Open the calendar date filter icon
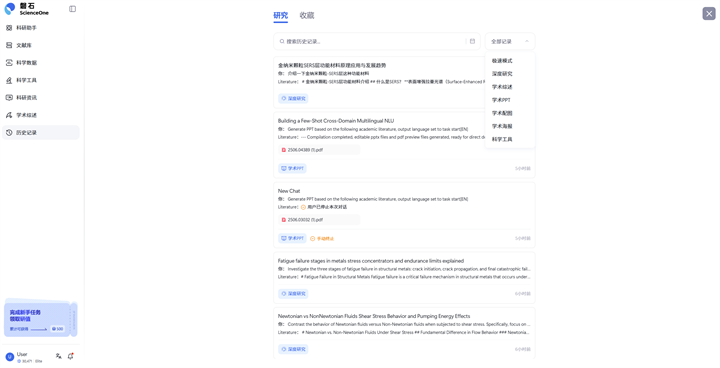Viewport: 720px width, 368px height. [472, 41]
